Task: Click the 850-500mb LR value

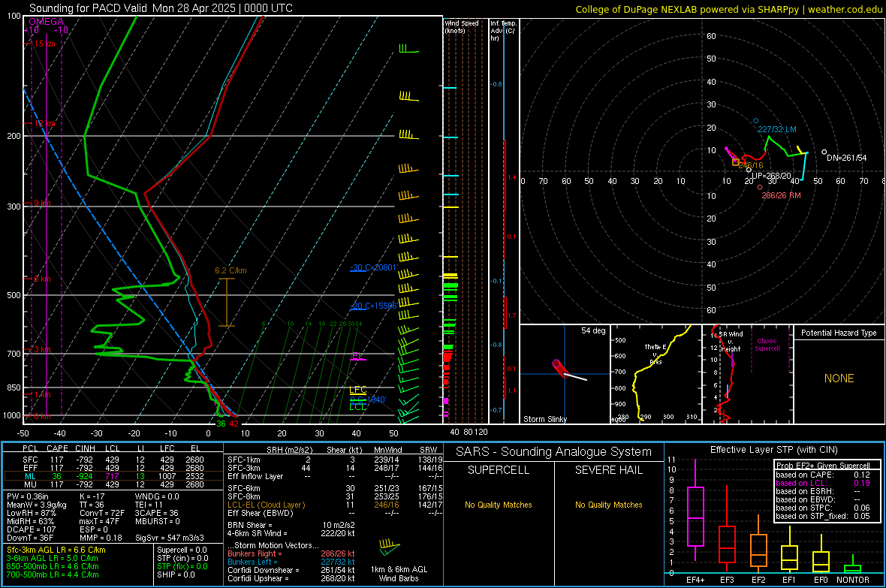Action: 53,566
